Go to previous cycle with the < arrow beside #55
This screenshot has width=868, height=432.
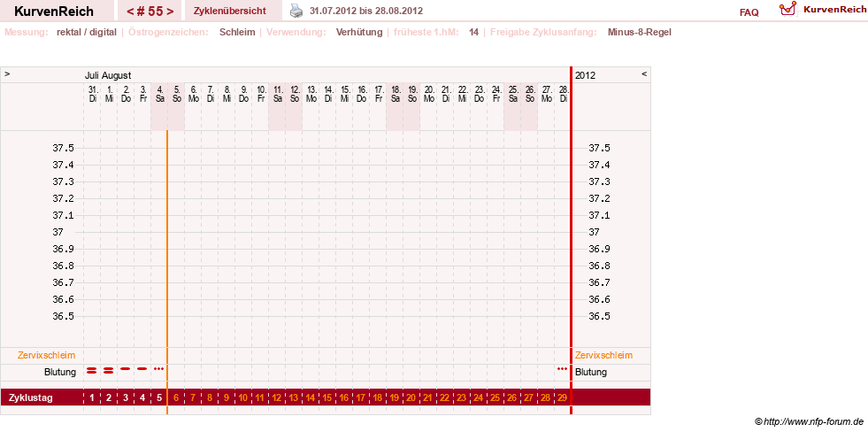click(x=130, y=12)
